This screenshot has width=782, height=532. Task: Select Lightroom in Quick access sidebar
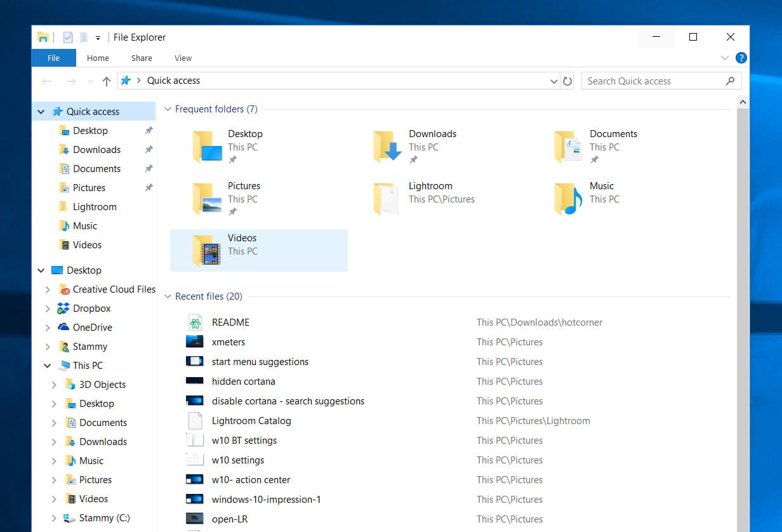click(x=94, y=207)
